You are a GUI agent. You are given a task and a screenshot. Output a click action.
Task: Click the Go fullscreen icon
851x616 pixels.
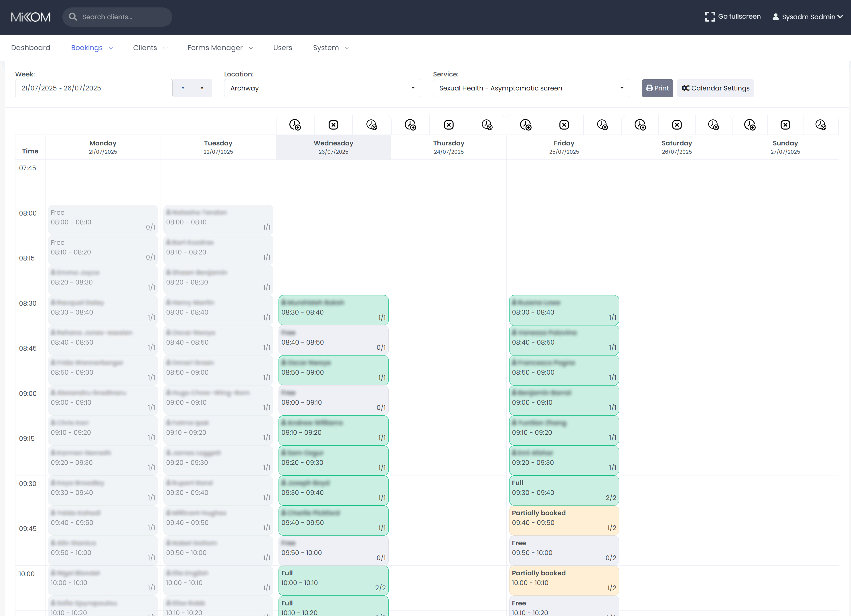710,17
